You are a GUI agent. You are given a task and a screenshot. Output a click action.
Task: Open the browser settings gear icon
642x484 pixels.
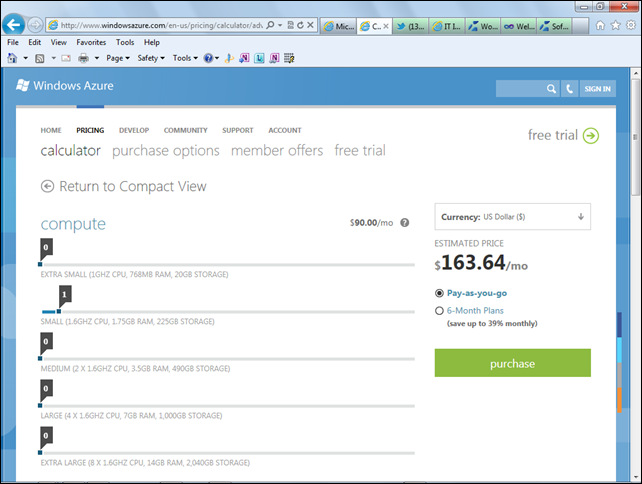[x=631, y=25]
